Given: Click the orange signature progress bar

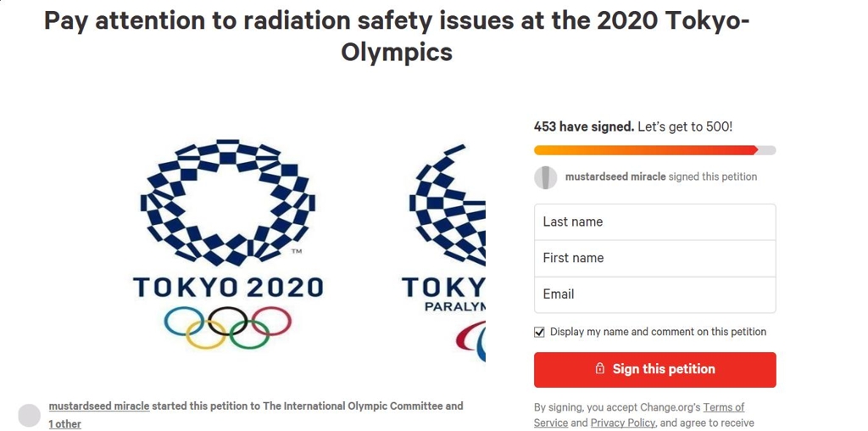Looking at the screenshot, I should pyautogui.click(x=645, y=150).
